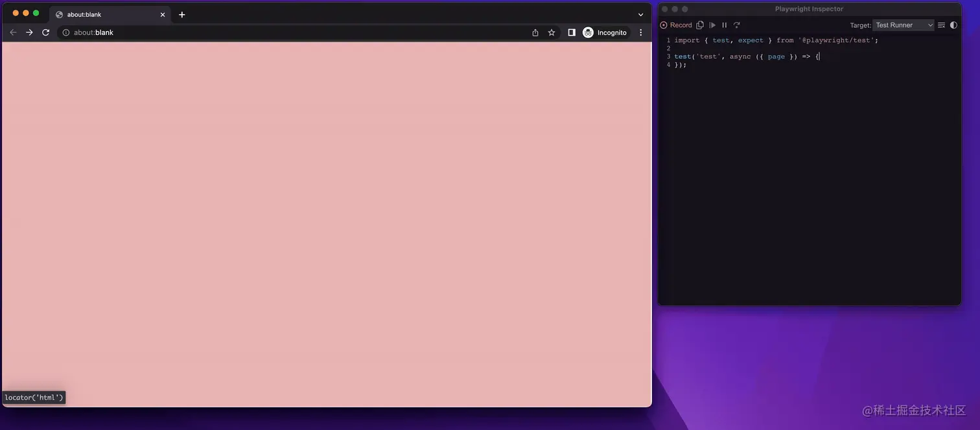The height and width of the screenshot is (430, 980).
Task: Bookmark the page via the star icon
Action: pos(551,32)
